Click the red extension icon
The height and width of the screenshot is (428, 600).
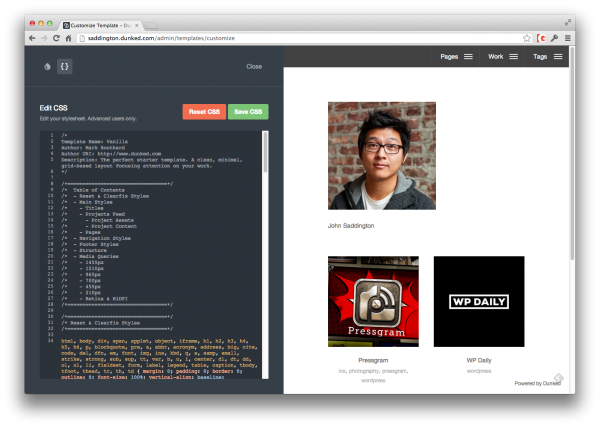coord(541,38)
